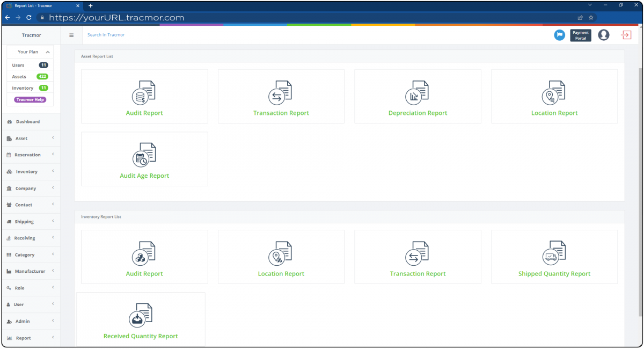Screen dimensions: 644x349
Task: Click the browser back arrow
Action: point(8,17)
